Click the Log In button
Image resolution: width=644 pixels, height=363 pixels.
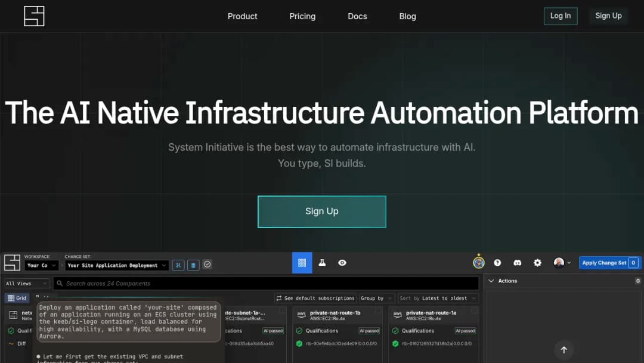coord(560,16)
